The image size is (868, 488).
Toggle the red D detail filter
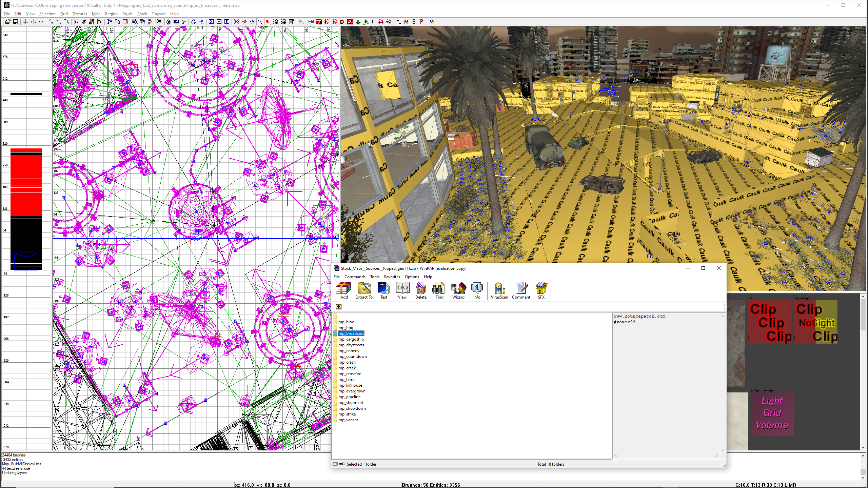342,22
